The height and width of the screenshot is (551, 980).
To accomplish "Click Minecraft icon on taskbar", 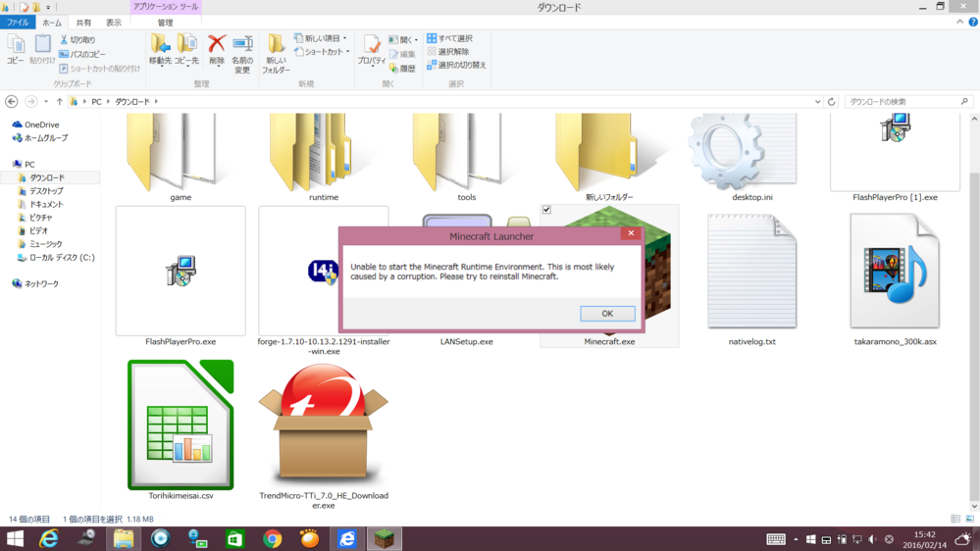I will pos(384,538).
